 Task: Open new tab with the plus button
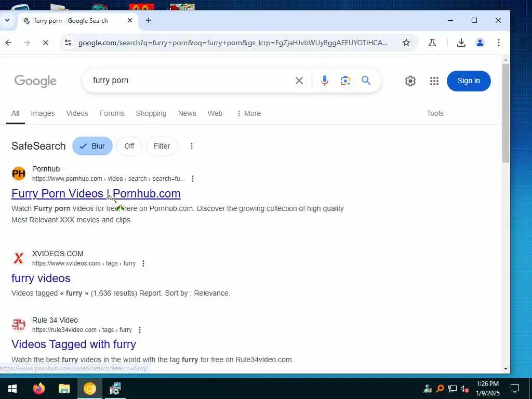[148, 21]
